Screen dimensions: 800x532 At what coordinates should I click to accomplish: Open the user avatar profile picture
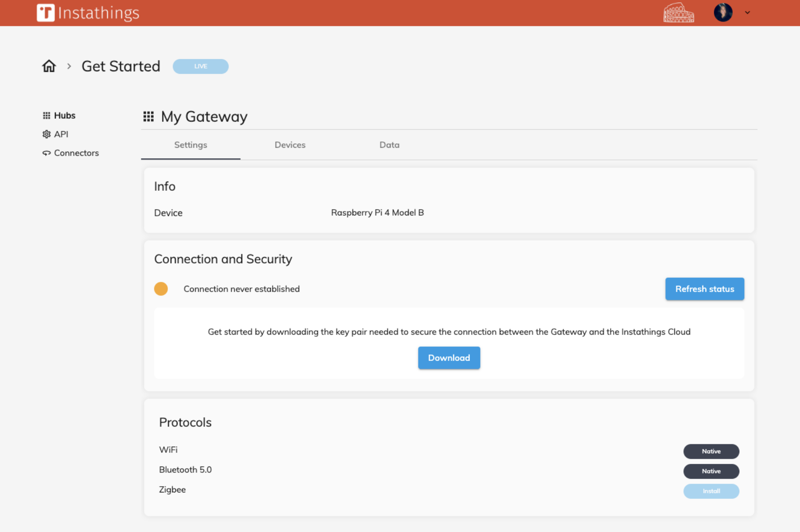point(723,12)
